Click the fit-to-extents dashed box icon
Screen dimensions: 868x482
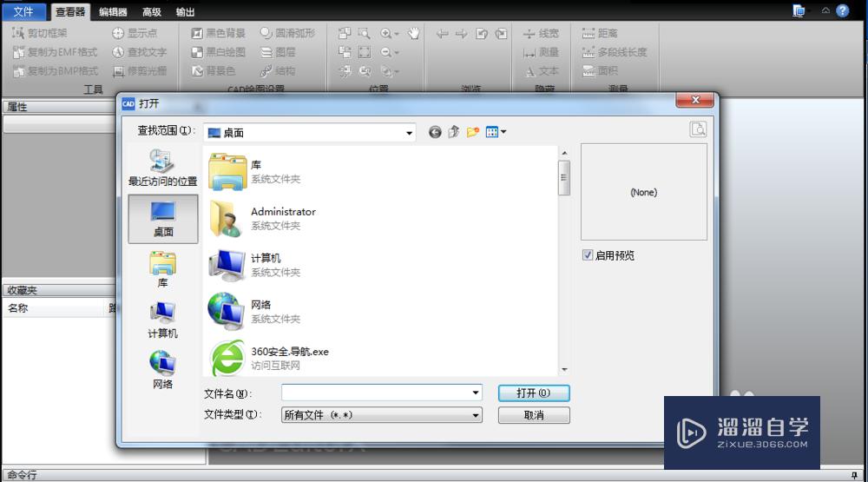click(365, 52)
